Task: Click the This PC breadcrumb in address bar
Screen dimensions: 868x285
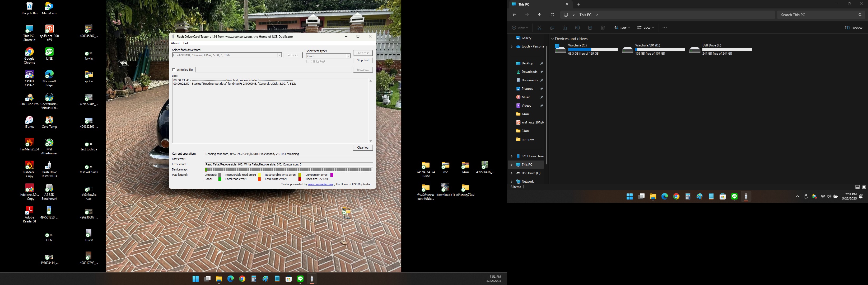Action: click(585, 15)
